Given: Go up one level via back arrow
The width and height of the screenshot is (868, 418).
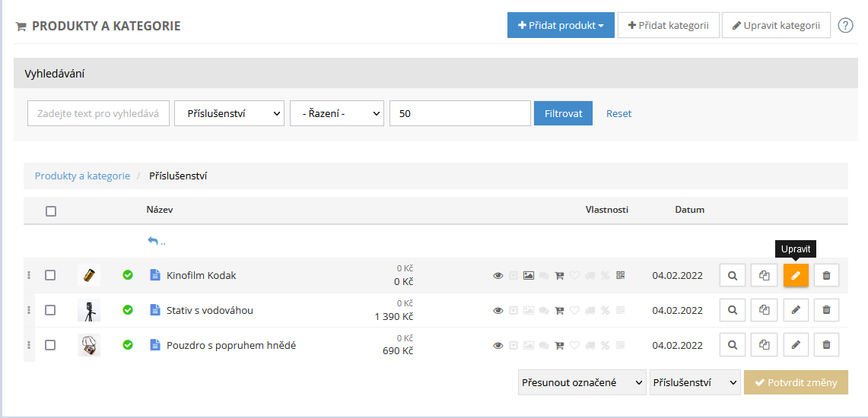Looking at the screenshot, I should click(156, 241).
